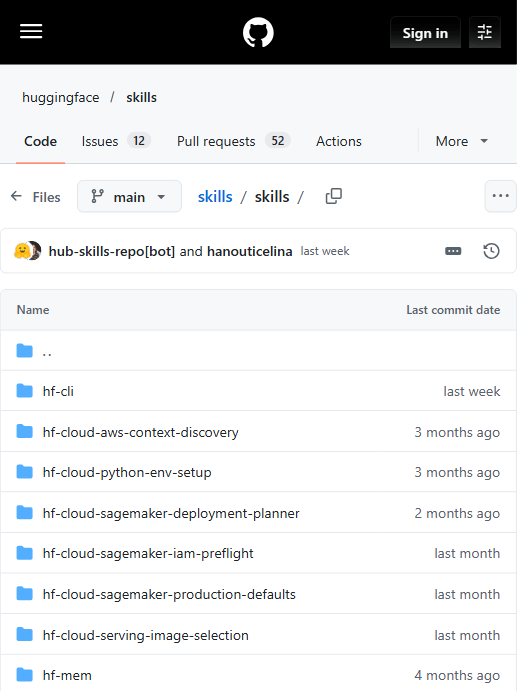
Task: Open the hf-cloud-sagemaker-iam-preflight folder
Action: (x=148, y=554)
